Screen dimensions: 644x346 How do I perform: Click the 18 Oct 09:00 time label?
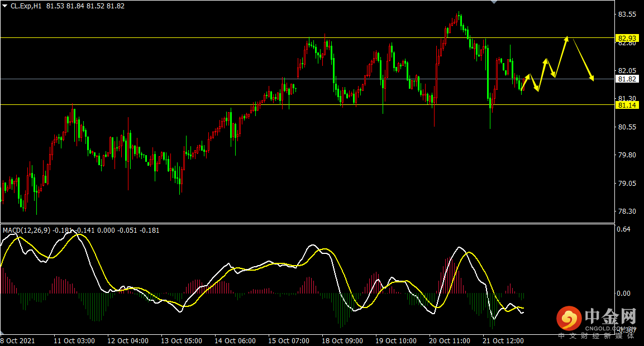click(x=342, y=340)
